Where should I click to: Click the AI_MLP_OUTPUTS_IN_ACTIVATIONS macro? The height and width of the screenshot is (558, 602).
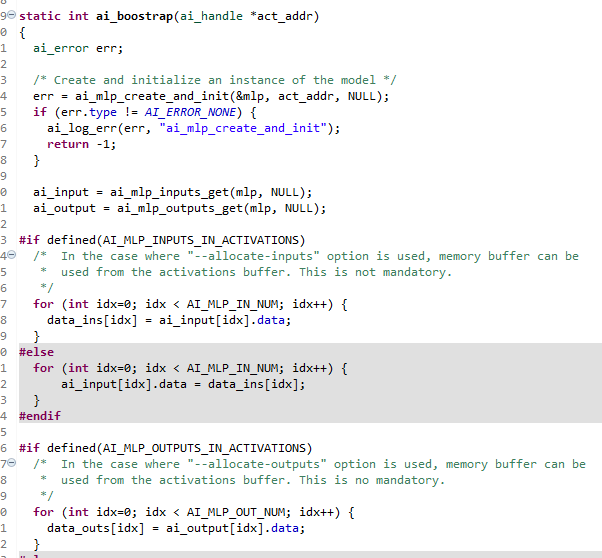pyautogui.click(x=204, y=449)
